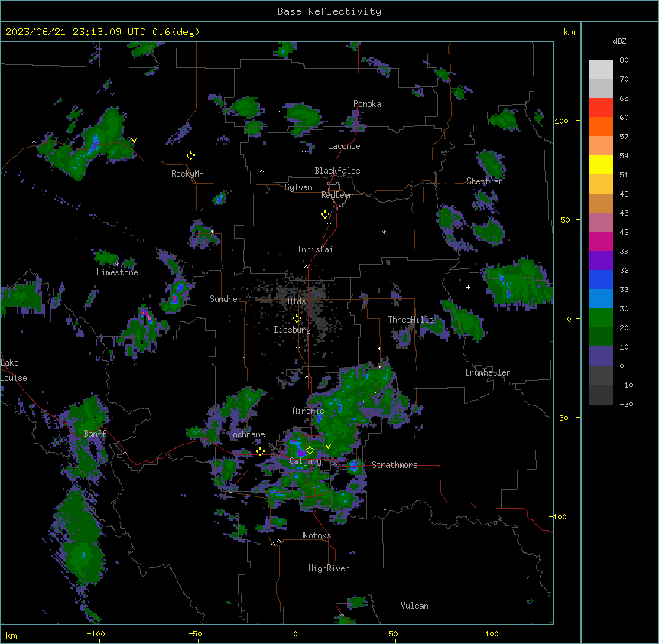Select the 45 value on the dBZ legend

624,213
